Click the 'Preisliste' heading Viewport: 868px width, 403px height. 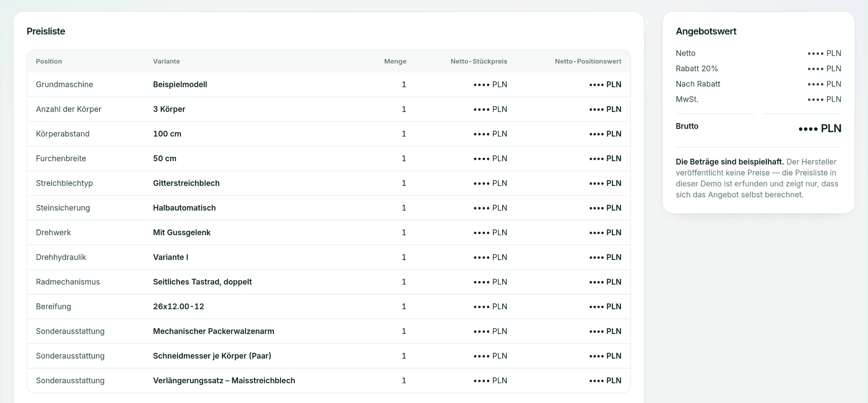(46, 31)
